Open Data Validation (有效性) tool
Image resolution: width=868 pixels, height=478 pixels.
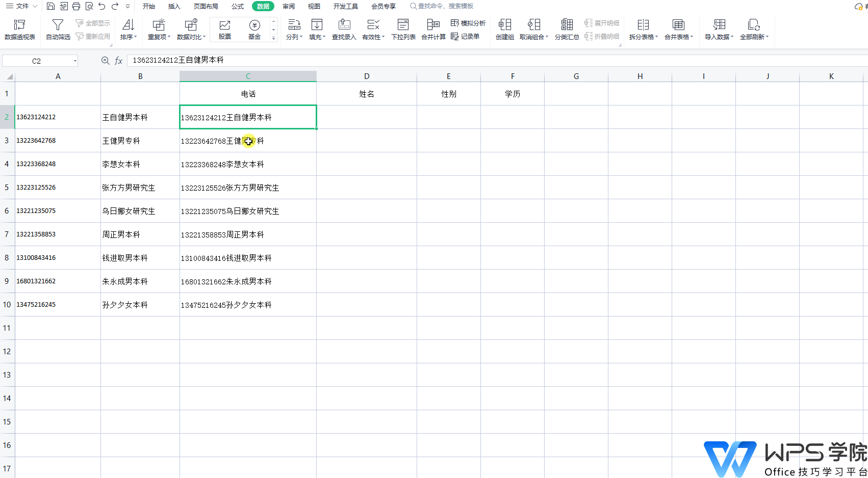(x=373, y=30)
